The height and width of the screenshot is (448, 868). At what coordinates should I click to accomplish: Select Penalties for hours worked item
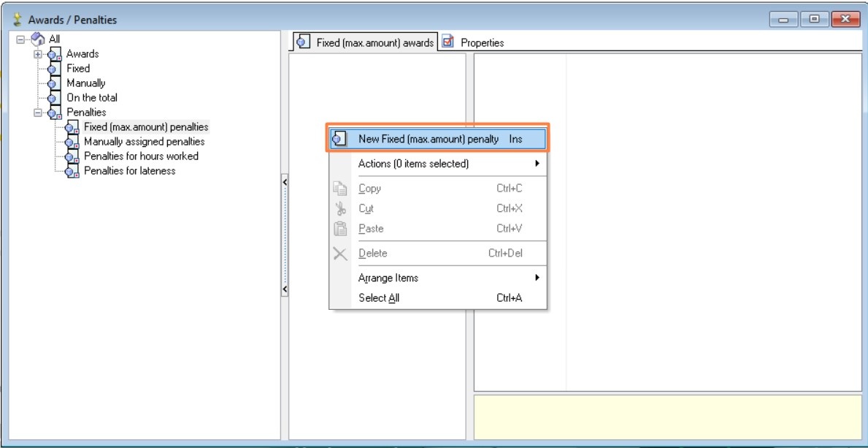pos(141,156)
